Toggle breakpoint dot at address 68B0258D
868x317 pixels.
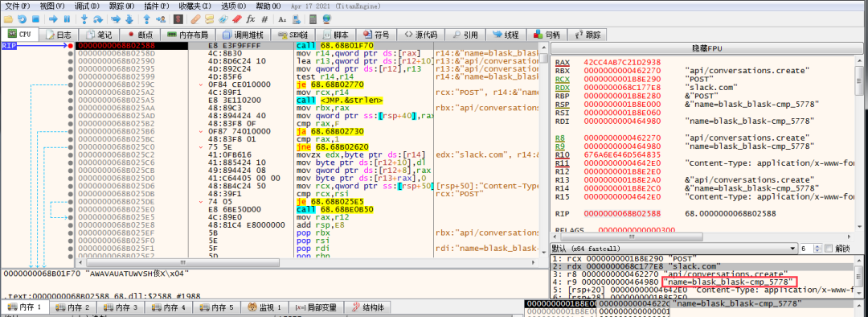[x=70, y=53]
